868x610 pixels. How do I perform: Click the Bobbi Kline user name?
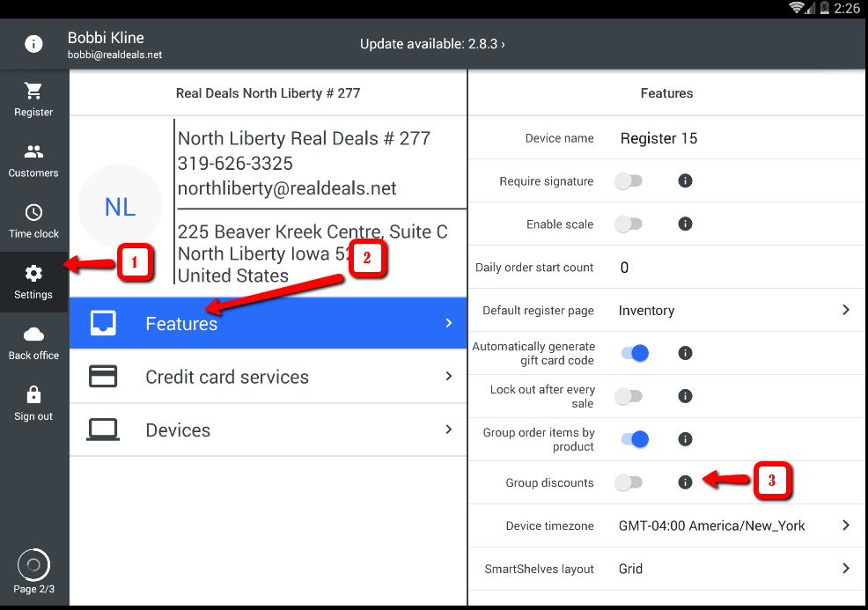(x=106, y=38)
